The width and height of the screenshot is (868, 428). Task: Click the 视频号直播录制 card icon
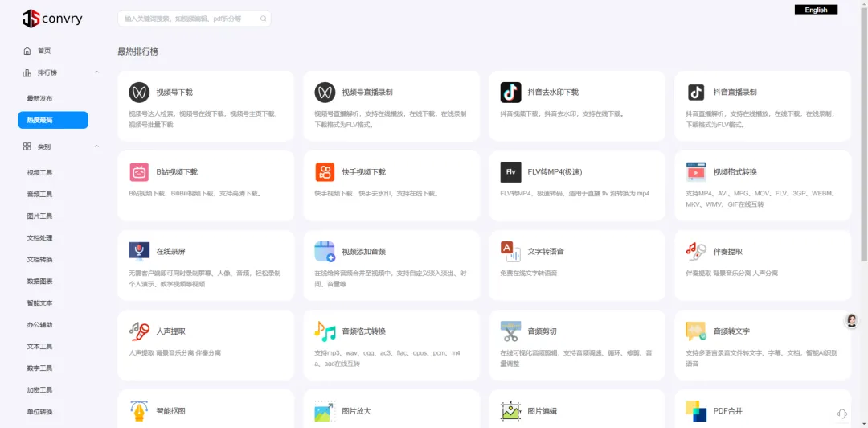(x=325, y=92)
